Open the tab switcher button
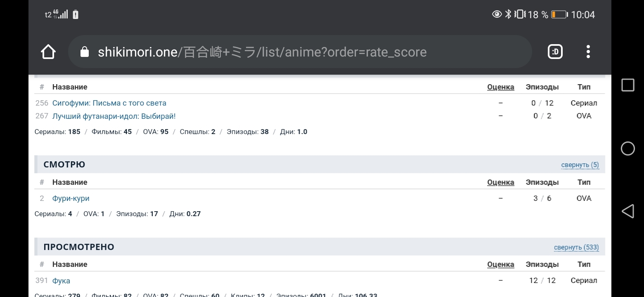644x297 pixels. click(556, 52)
